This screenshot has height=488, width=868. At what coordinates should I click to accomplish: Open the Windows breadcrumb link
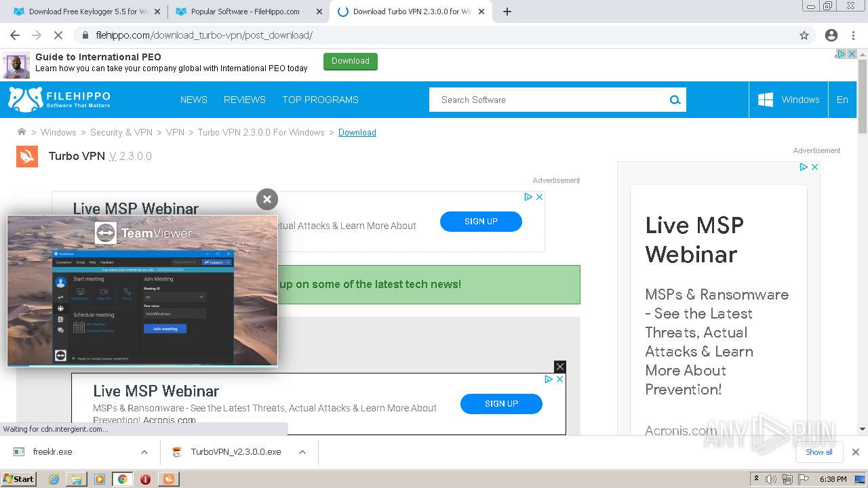click(58, 132)
